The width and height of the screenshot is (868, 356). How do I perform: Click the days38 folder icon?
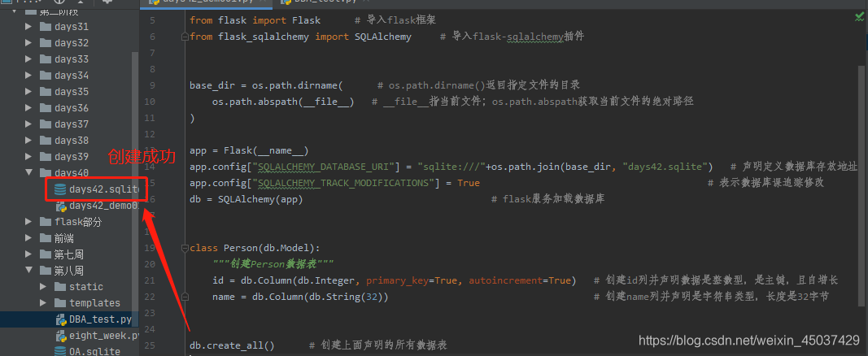46,141
